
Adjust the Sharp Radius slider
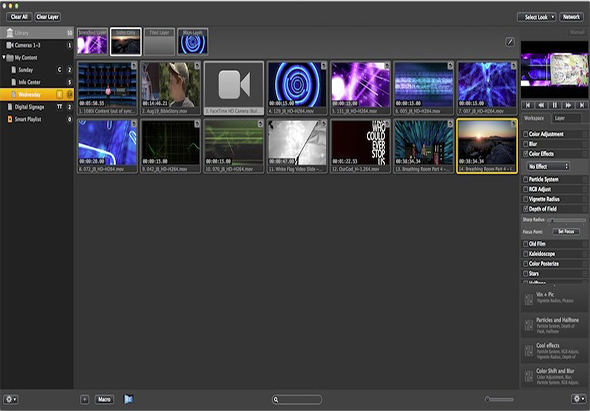568,220
